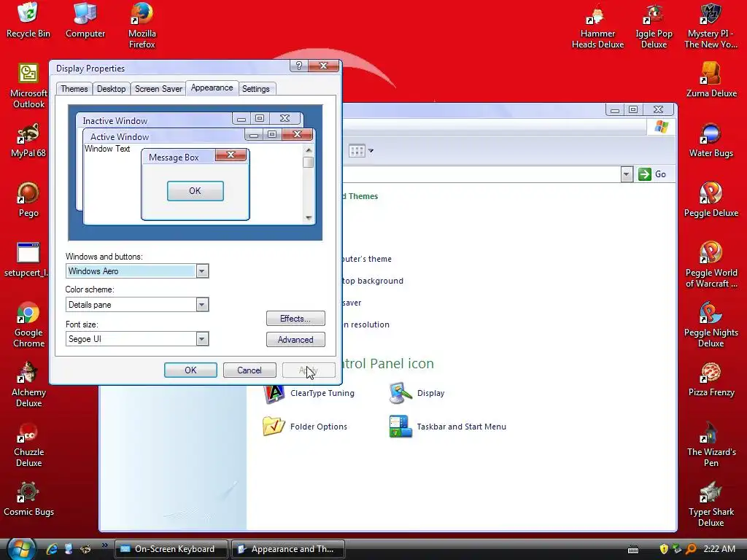Expand the Control Panel address bar dropdown

pos(627,174)
